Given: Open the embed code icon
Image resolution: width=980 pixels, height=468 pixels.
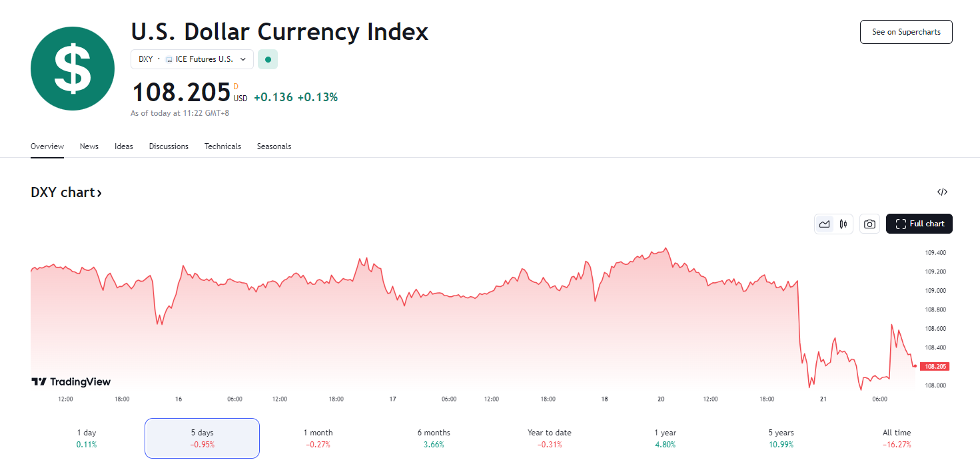Looking at the screenshot, I should click(942, 192).
